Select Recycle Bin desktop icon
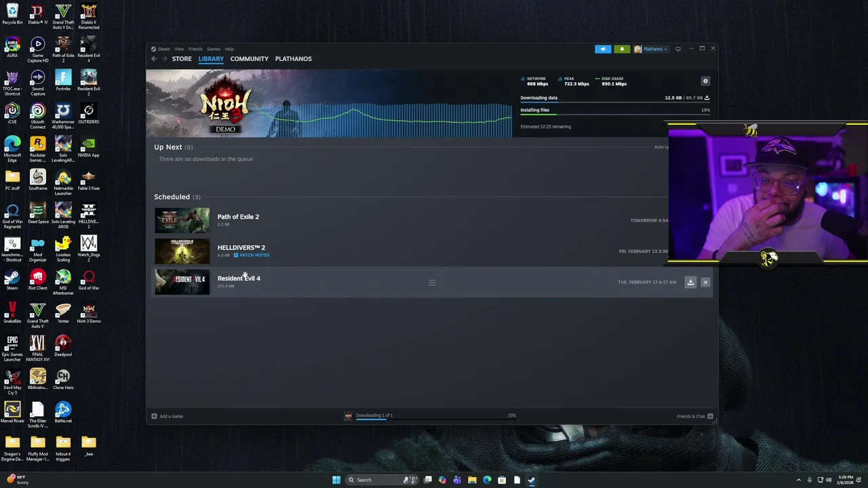The height and width of the screenshot is (488, 868). point(12,15)
